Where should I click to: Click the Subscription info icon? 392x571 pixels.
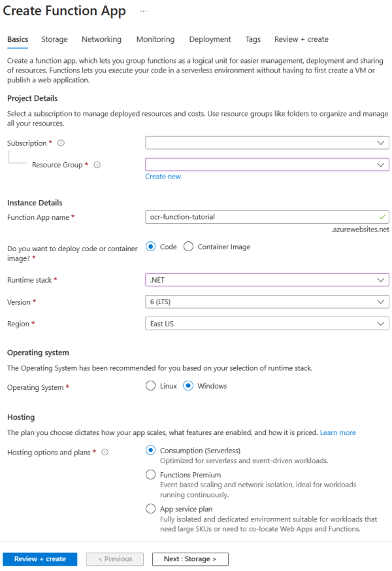point(61,143)
